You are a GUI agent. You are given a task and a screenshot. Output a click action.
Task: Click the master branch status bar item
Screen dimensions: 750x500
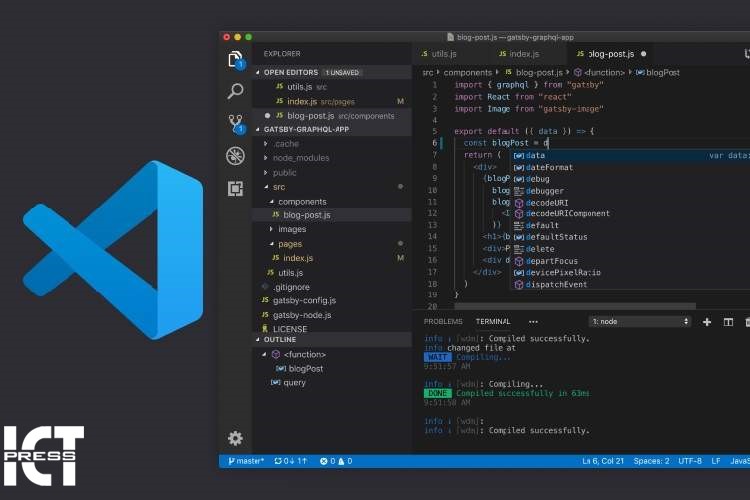pos(246,461)
